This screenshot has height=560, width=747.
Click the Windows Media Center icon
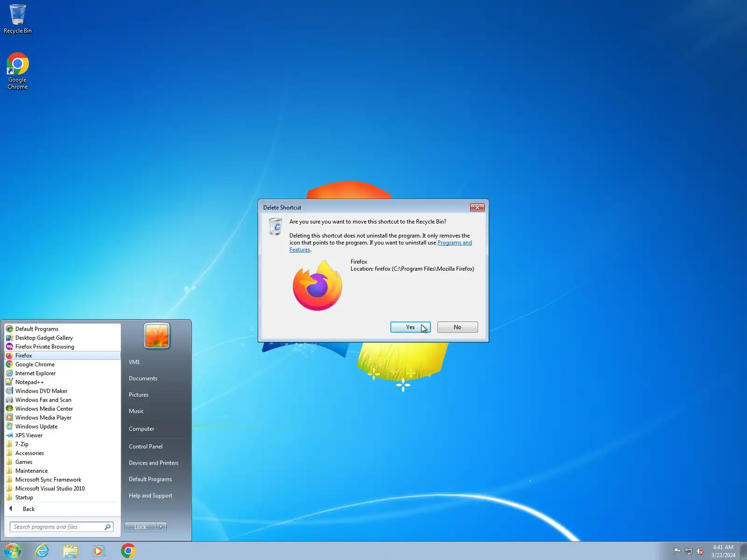pos(9,409)
